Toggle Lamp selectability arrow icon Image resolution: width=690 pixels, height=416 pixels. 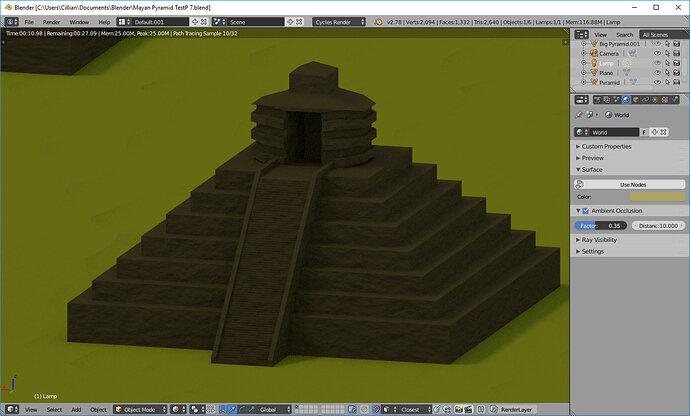pyautogui.click(x=667, y=63)
